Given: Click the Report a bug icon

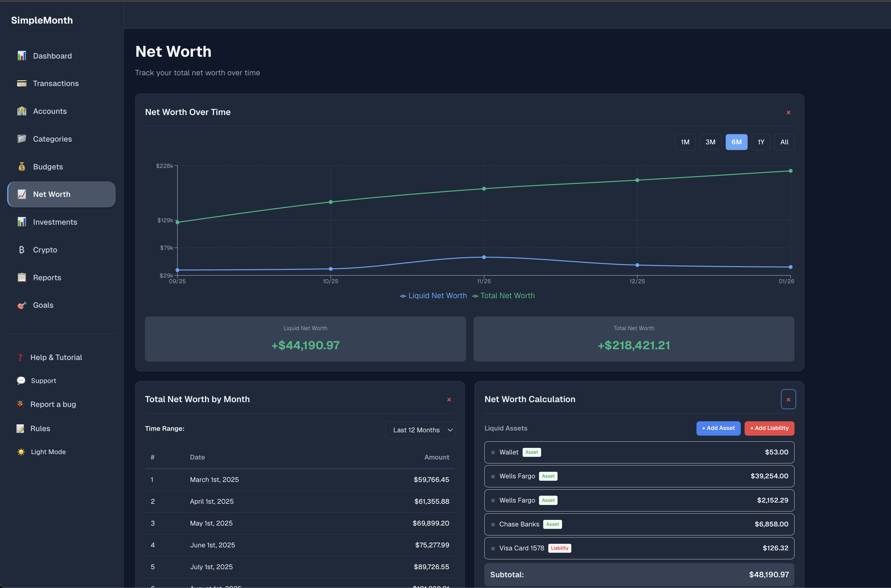Looking at the screenshot, I should (20, 404).
